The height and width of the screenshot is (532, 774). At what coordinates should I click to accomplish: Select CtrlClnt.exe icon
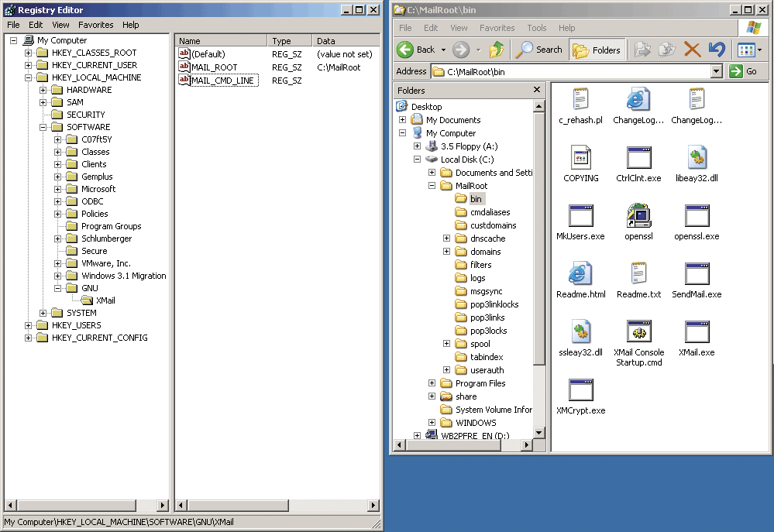638,157
